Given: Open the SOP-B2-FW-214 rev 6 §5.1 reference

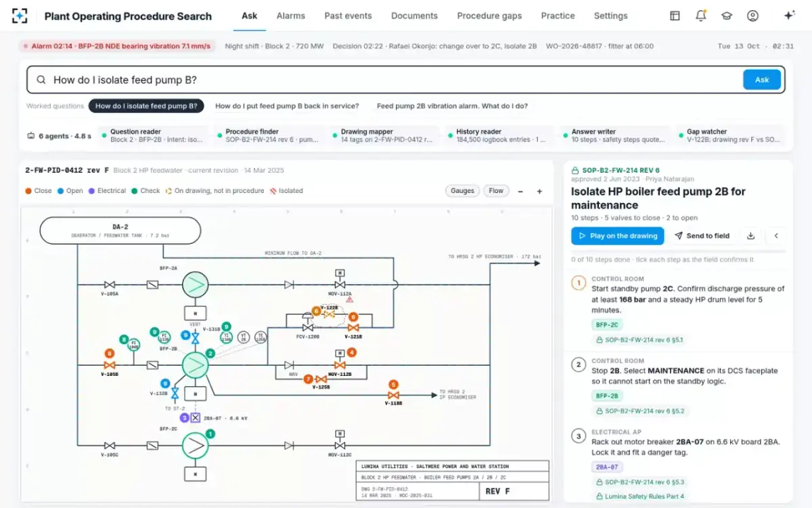Looking at the screenshot, I should click(639, 340).
